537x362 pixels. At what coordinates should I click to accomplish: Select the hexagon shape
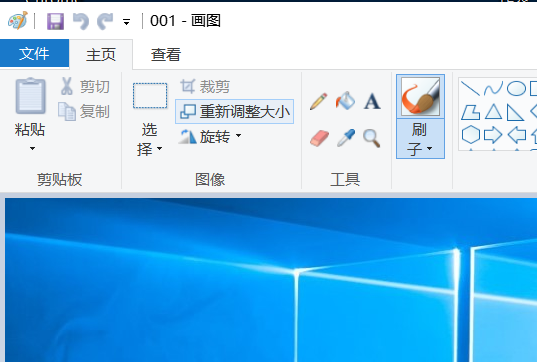tap(471, 135)
